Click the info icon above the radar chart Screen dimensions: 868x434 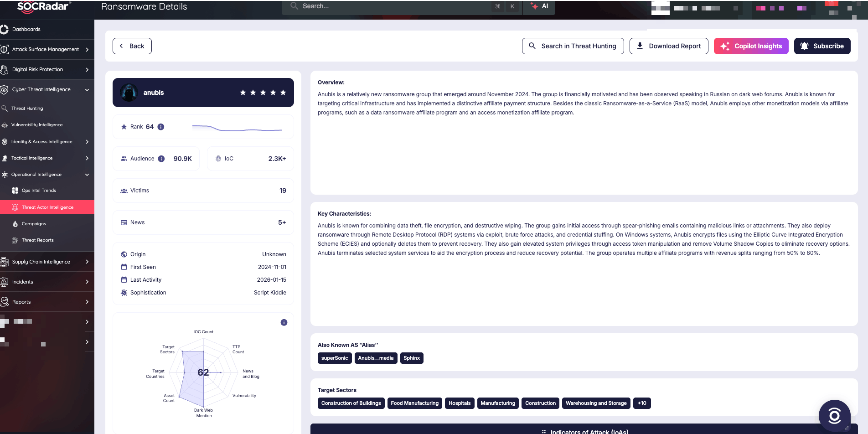pos(284,322)
